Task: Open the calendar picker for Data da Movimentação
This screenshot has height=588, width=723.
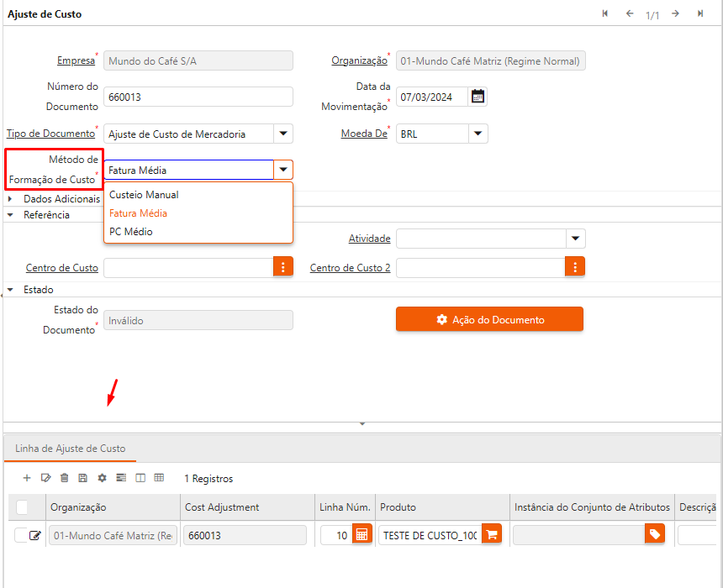Action: [478, 97]
